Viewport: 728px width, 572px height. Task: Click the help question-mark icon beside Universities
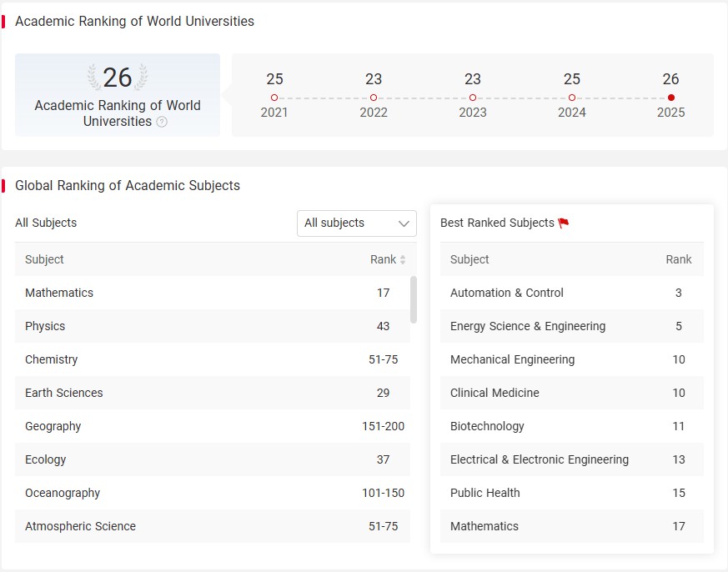tap(162, 122)
